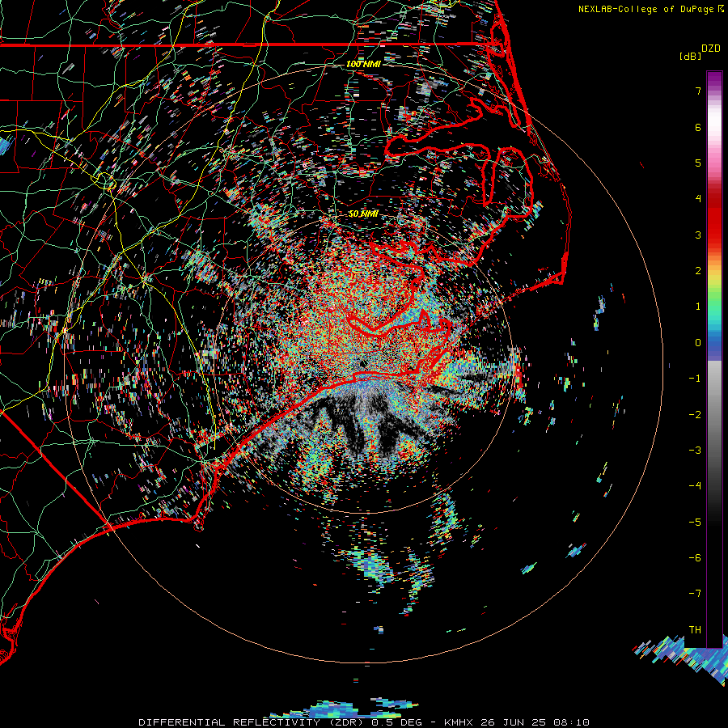Click the -7 dB scale label
This screenshot has height=728, width=728.
[x=695, y=594]
